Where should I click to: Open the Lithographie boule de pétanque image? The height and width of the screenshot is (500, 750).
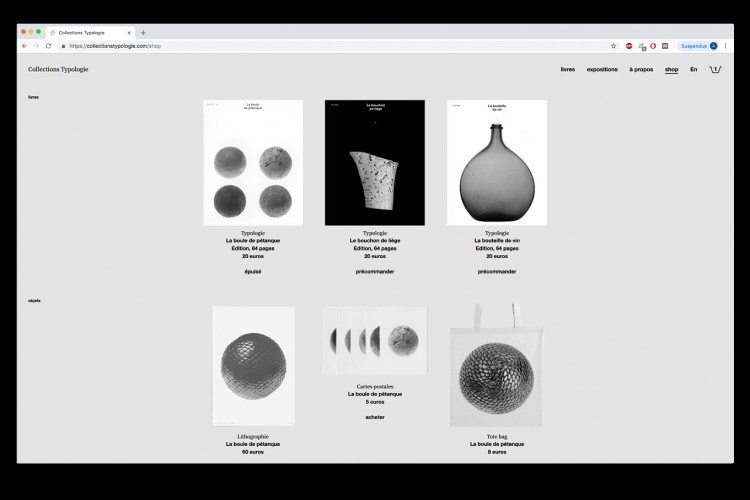254,366
